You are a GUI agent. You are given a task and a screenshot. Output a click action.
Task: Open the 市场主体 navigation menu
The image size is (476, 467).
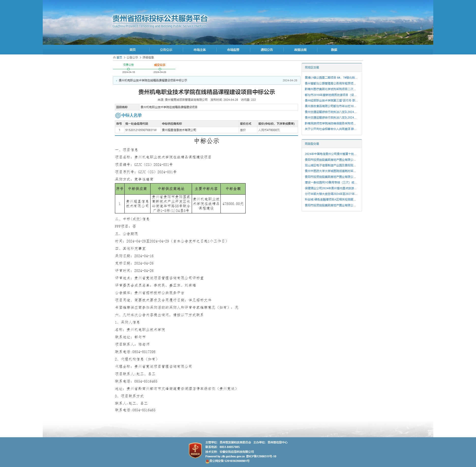tap(200, 50)
